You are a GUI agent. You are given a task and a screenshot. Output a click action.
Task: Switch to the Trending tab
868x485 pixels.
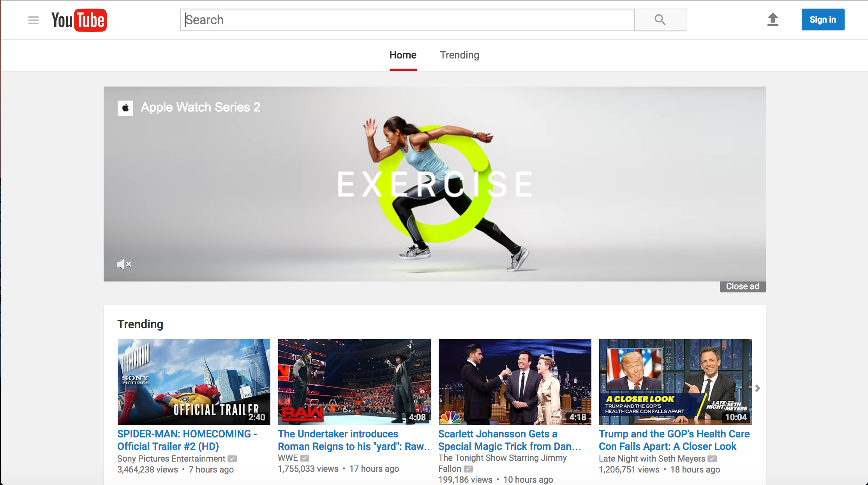coord(460,55)
